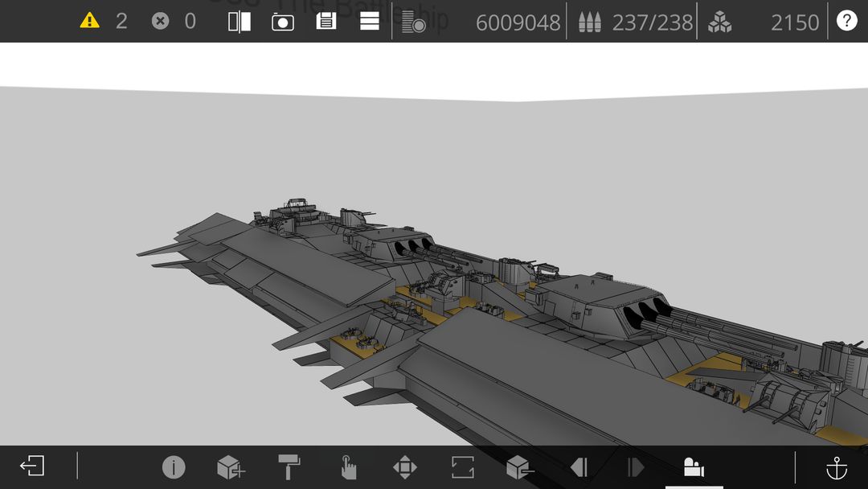
Task: Save the ship with the floppy disk icon
Action: (x=326, y=22)
